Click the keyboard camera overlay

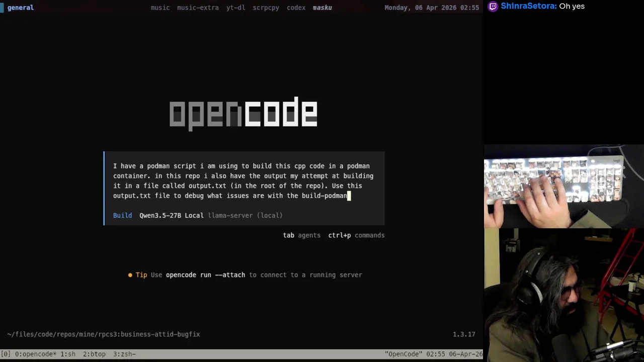coord(563,187)
